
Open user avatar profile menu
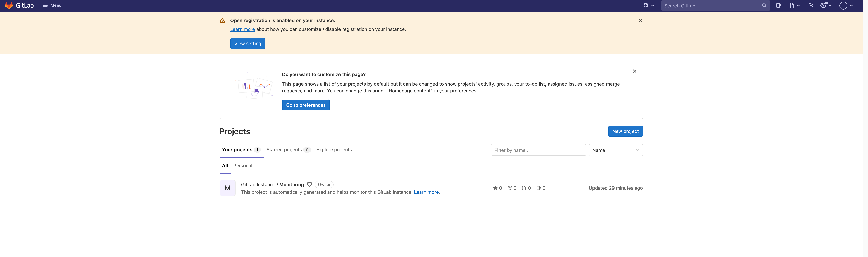846,6
